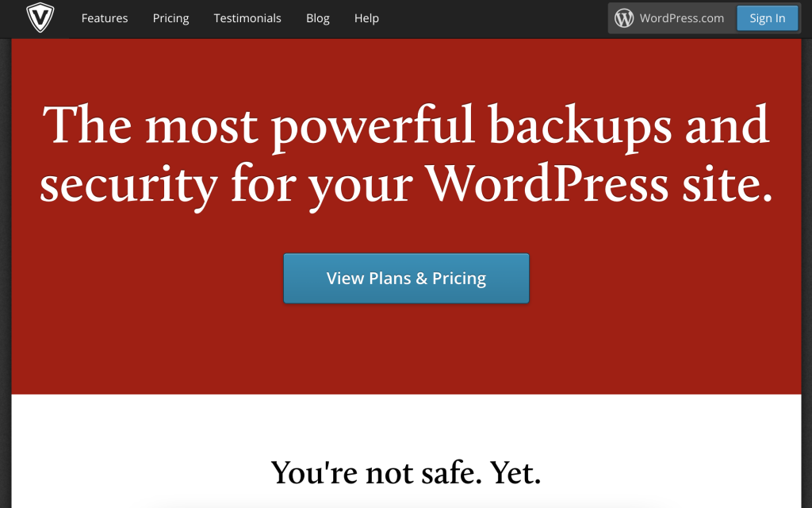Click the WordPress circular W icon

point(623,18)
